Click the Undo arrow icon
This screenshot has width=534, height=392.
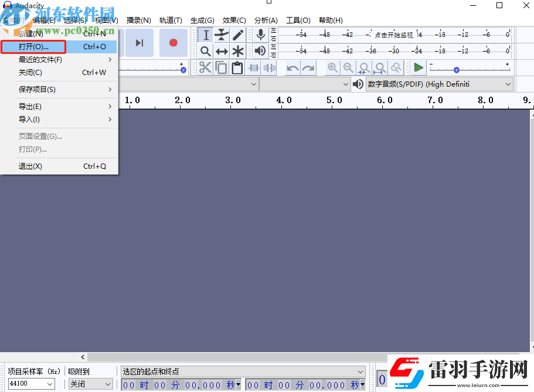click(x=292, y=68)
